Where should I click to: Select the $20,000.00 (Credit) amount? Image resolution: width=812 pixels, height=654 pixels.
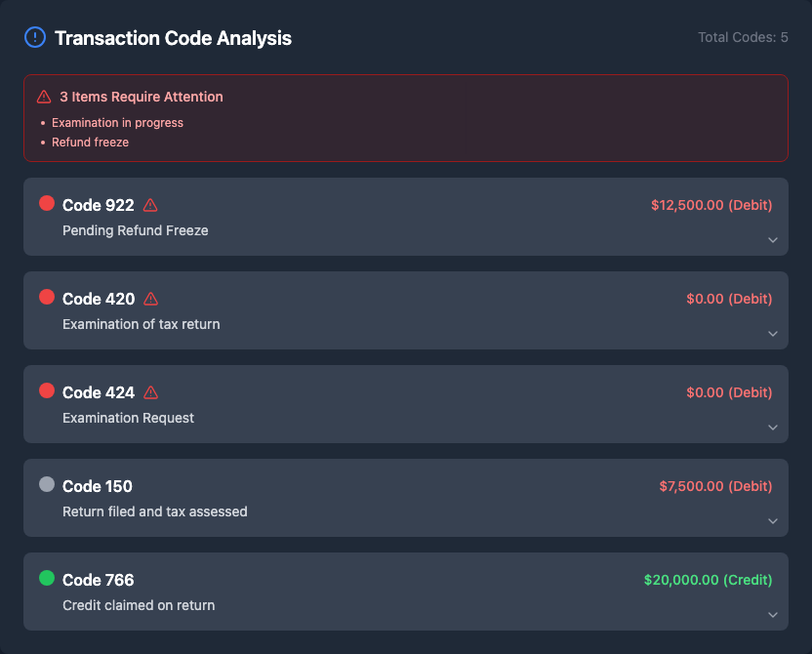coord(708,580)
